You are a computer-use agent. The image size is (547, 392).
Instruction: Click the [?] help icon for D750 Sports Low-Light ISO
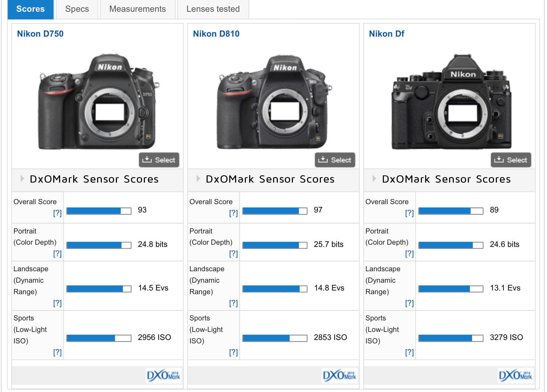click(57, 352)
